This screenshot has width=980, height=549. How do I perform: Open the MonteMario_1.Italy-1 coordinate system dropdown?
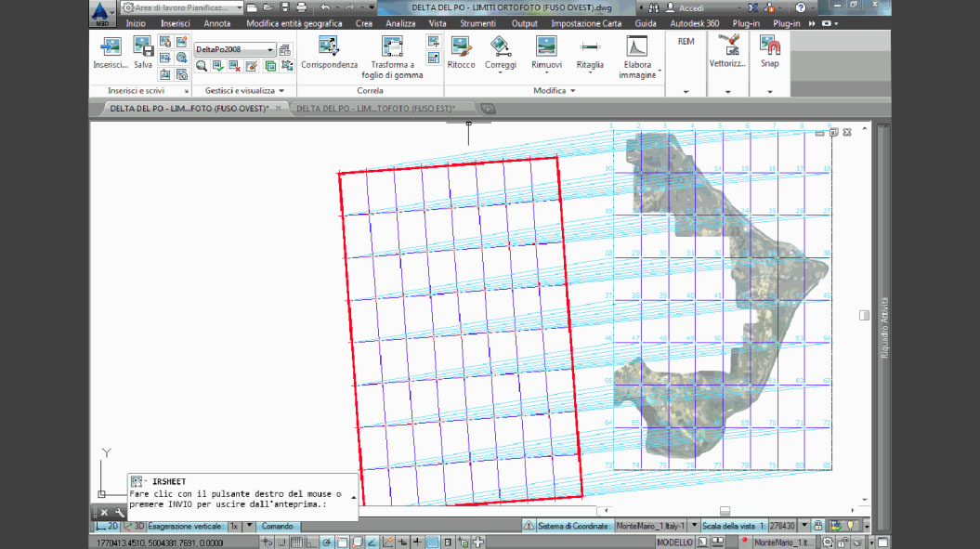click(x=694, y=526)
